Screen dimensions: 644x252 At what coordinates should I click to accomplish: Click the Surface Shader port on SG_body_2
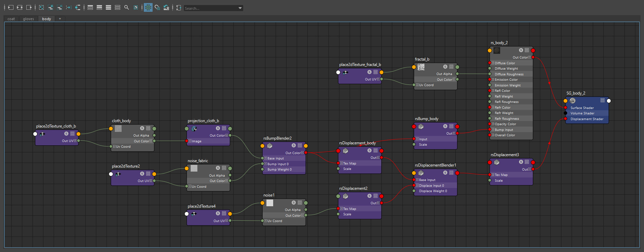[566, 108]
